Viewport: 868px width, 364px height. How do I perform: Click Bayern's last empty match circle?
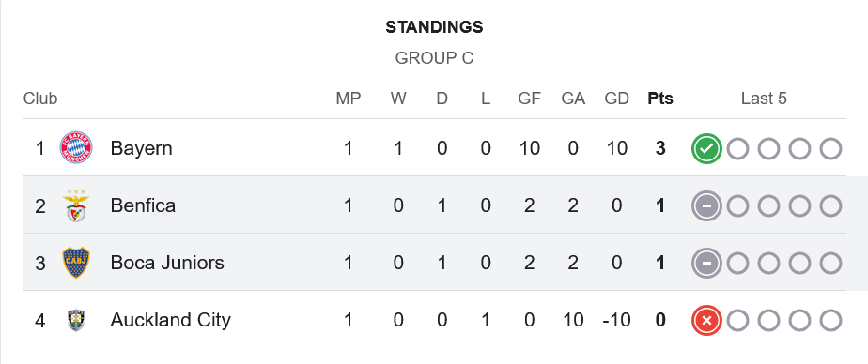coord(830,148)
